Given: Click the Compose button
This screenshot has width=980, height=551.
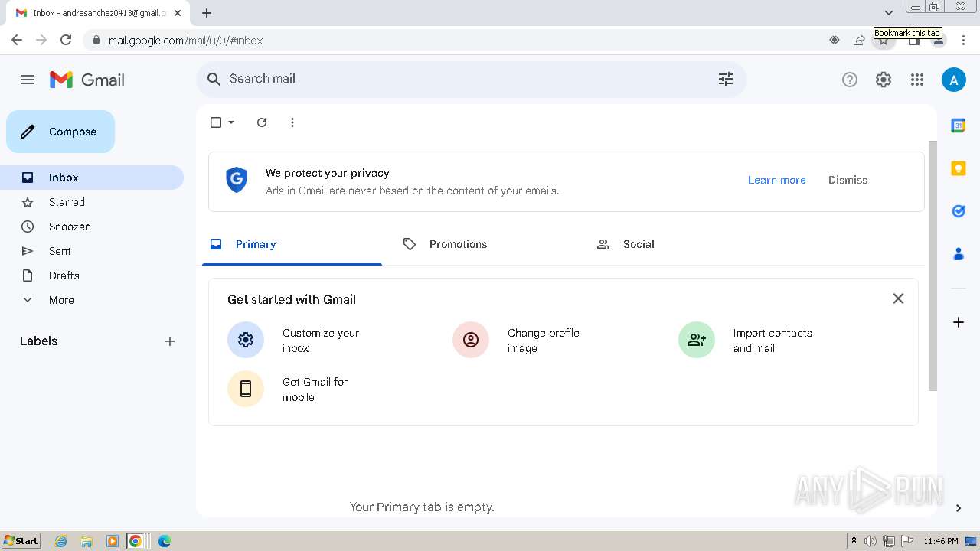Looking at the screenshot, I should 60,132.
